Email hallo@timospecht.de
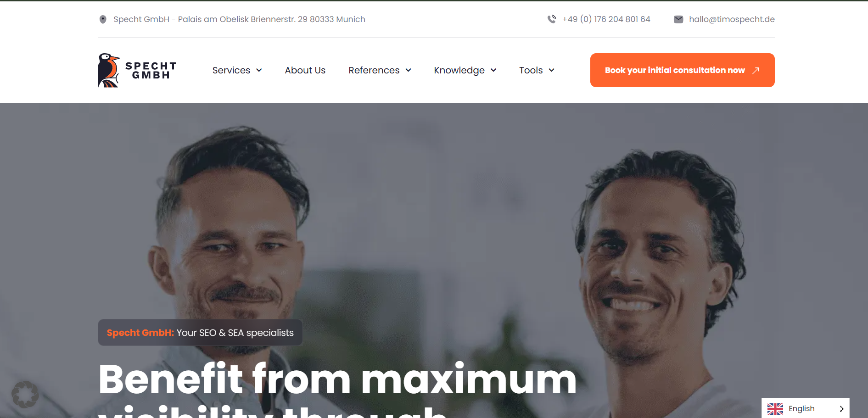The width and height of the screenshot is (868, 418). [732, 19]
